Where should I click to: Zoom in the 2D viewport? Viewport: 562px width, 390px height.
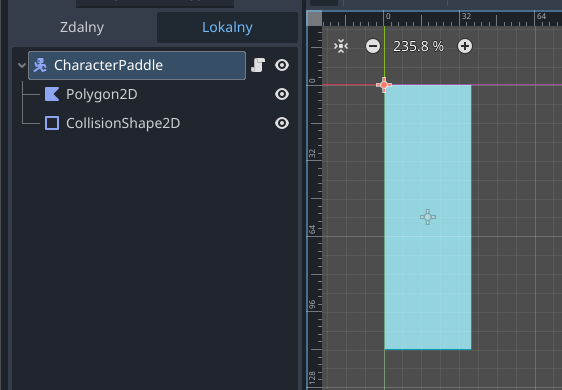pyautogui.click(x=465, y=46)
